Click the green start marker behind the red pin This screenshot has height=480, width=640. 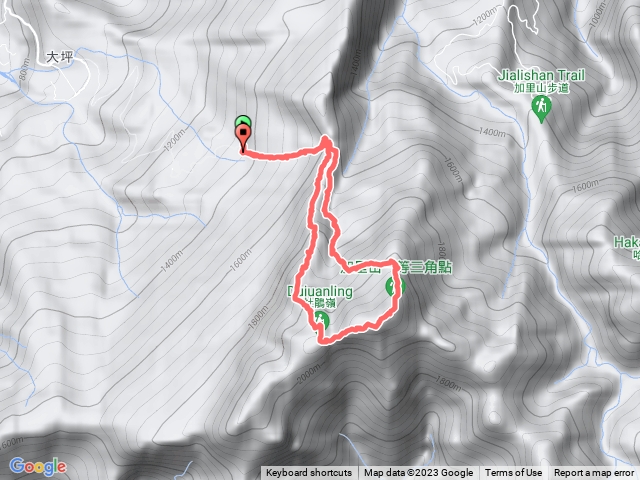tap(243, 121)
